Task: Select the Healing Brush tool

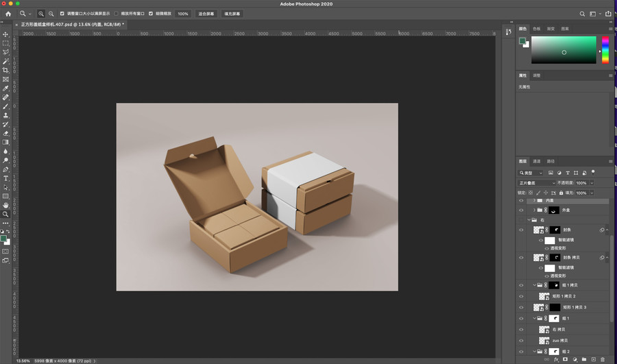Action: [x=5, y=97]
